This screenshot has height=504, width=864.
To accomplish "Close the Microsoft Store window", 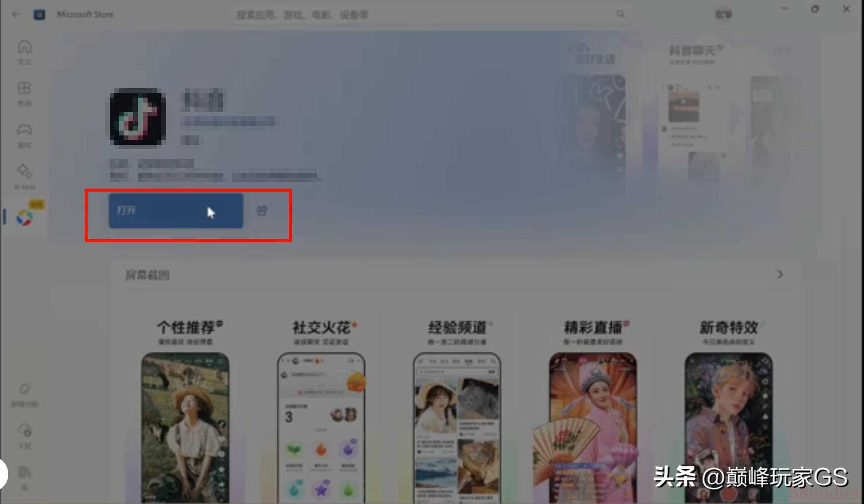I will tap(846, 9).
